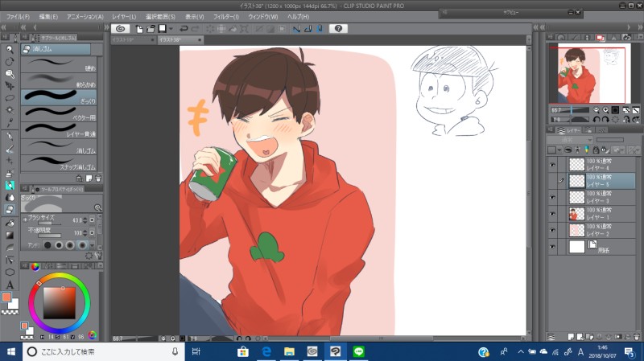644x361 pixels.
Task: Select the 硬め eraser sub tool
Action: coord(59,64)
